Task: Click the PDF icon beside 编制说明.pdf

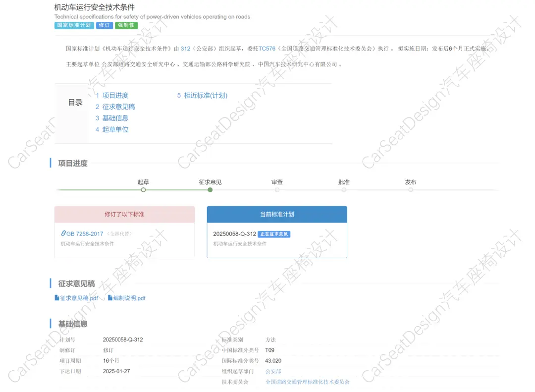Action: (110, 298)
